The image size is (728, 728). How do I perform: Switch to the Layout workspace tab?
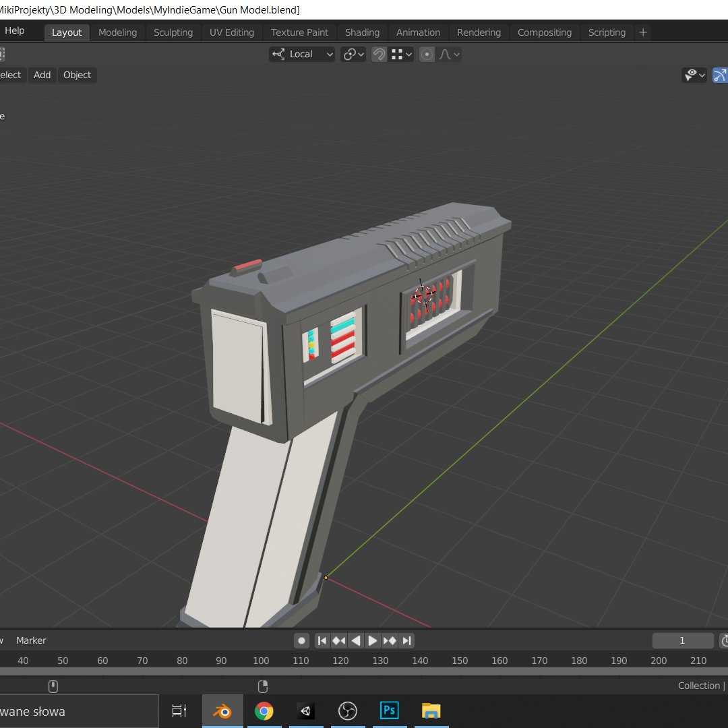[67, 32]
